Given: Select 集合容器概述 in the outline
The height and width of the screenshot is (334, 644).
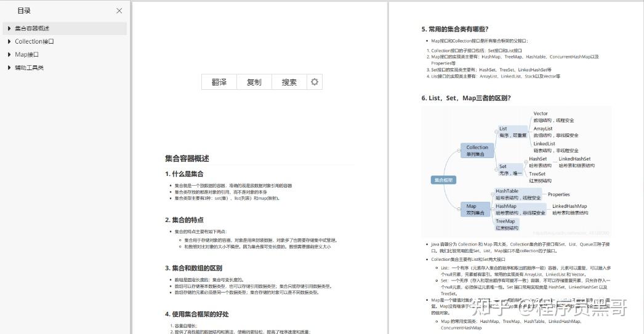Looking at the screenshot, I should click(x=32, y=28).
